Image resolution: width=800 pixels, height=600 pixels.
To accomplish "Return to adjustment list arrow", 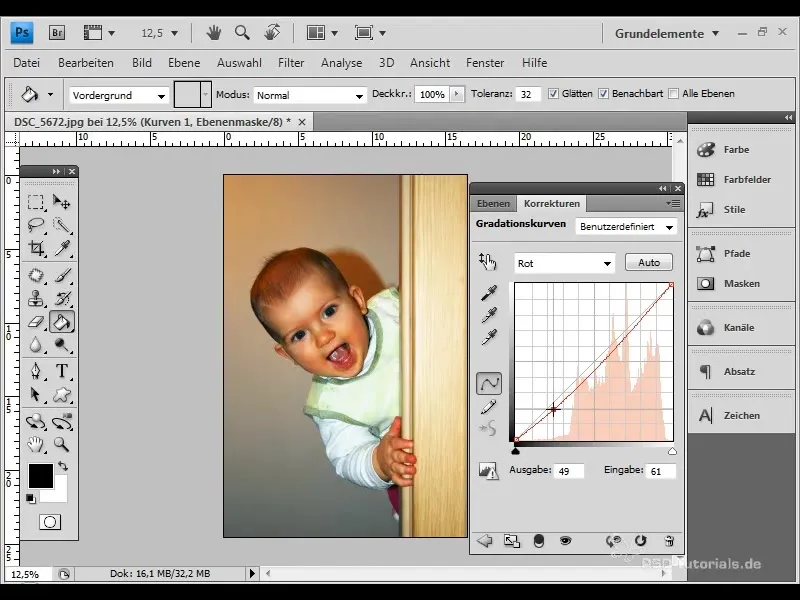I will tap(484, 540).
